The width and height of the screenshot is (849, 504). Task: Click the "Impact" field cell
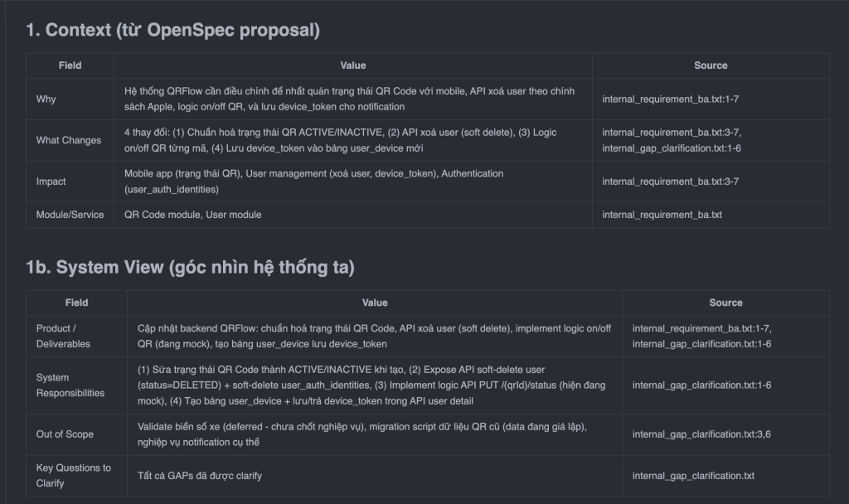point(51,182)
